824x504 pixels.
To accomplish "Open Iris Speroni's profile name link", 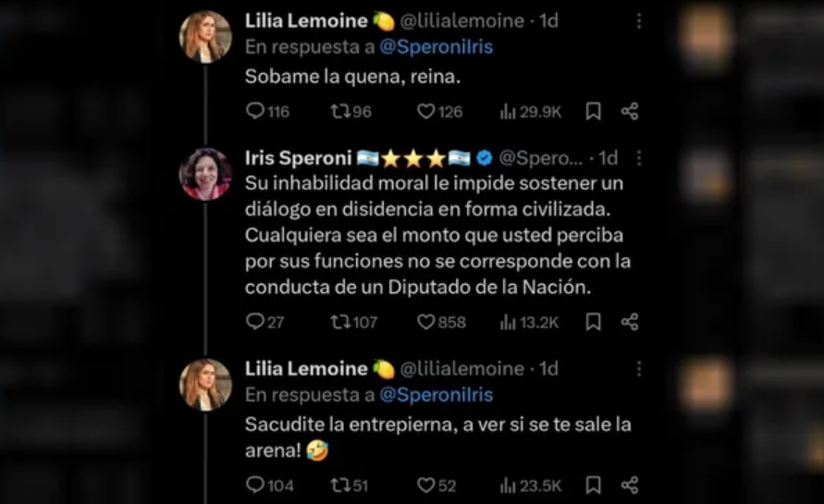I will point(299,158).
